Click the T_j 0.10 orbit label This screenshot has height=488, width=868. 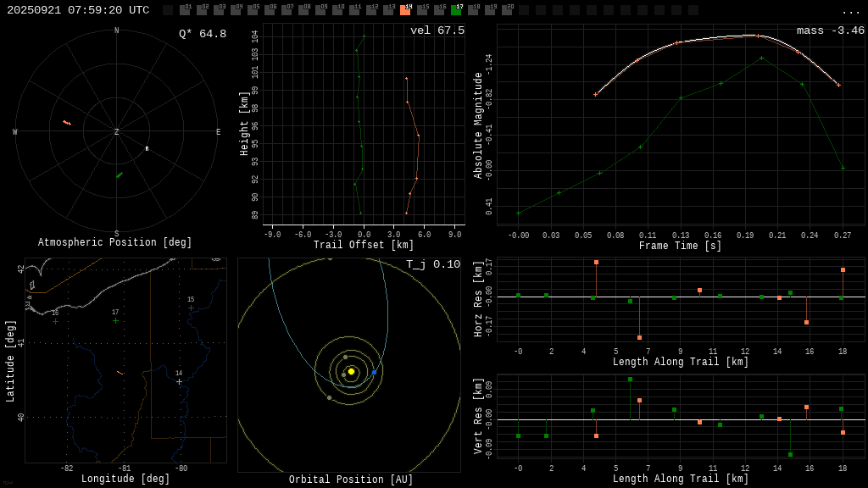pyautogui.click(x=432, y=264)
